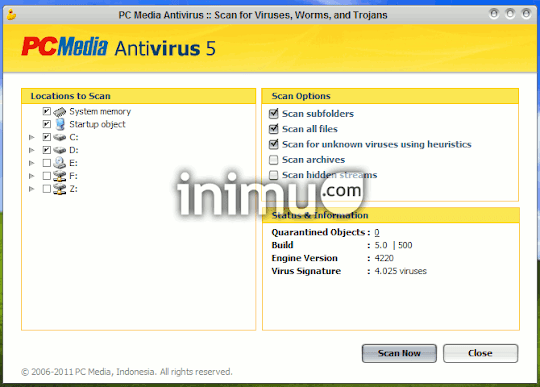
Task: Check the F: drive checkbox
Action: click(47, 176)
